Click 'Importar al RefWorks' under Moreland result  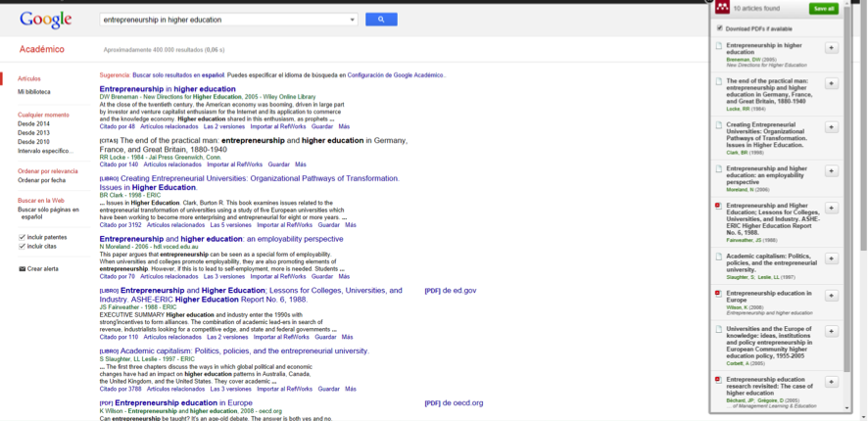click(278, 277)
